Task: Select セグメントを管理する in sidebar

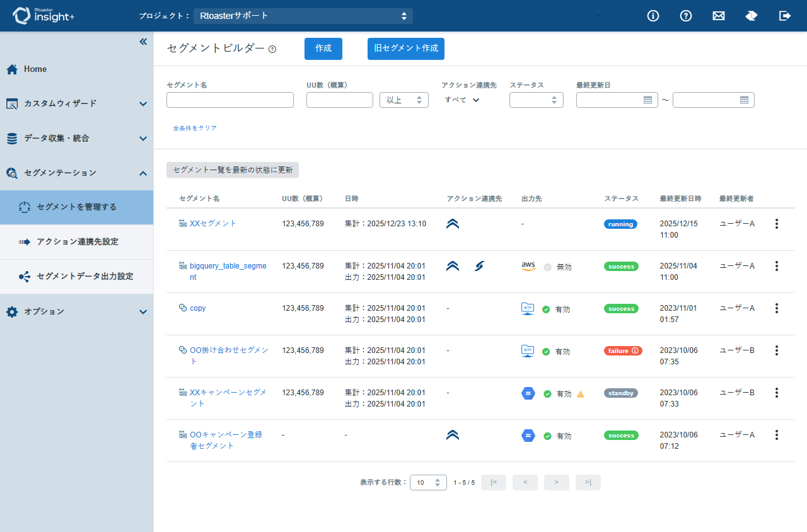Action: 76,207
